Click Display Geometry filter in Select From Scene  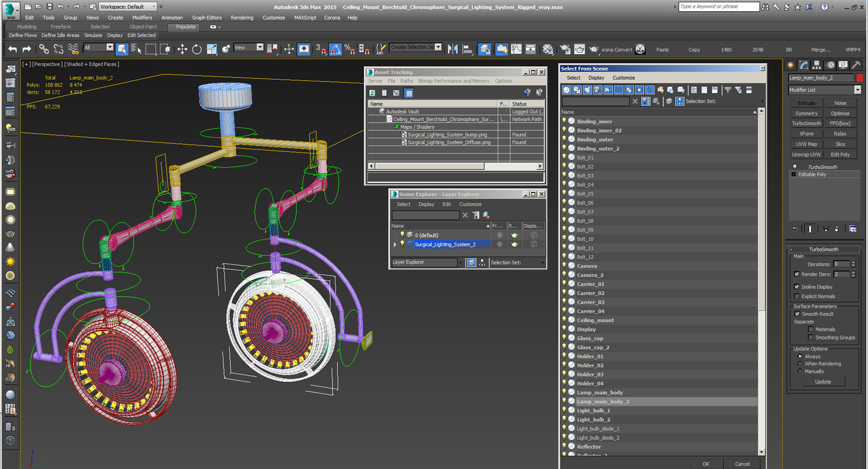(x=567, y=90)
